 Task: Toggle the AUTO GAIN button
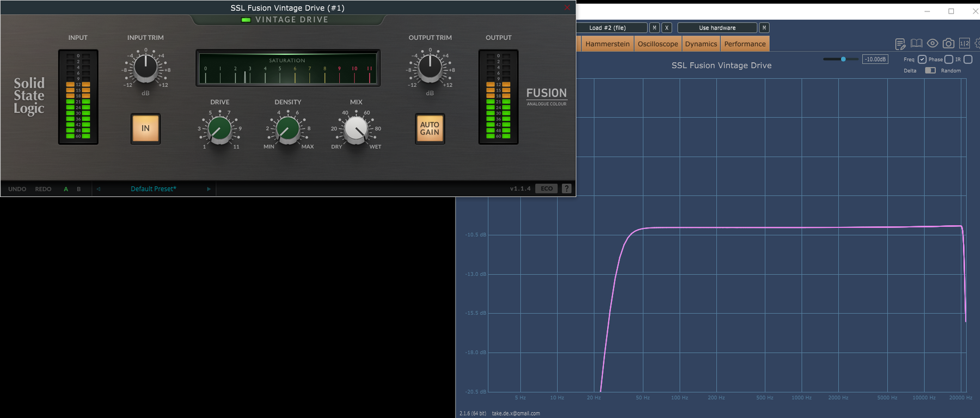(430, 128)
